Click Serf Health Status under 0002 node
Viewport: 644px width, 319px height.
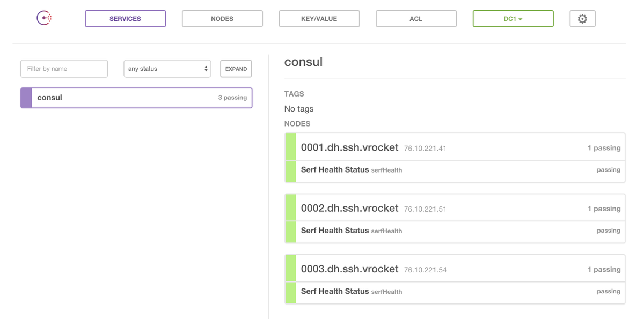pyautogui.click(x=335, y=231)
